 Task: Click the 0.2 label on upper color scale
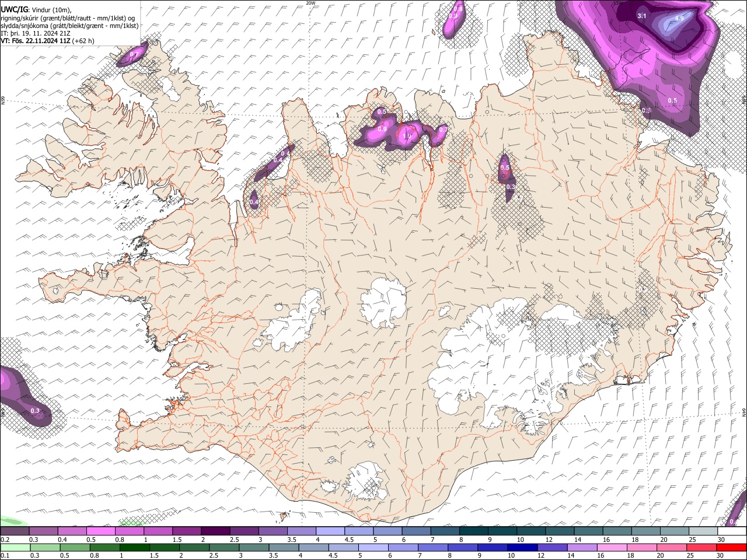5,540
